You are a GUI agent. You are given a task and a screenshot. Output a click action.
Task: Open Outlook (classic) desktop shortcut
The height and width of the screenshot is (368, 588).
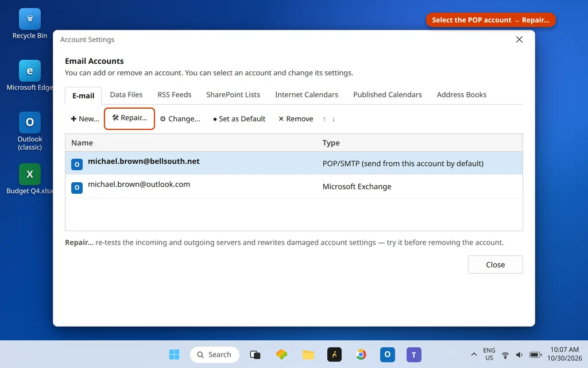tap(30, 131)
